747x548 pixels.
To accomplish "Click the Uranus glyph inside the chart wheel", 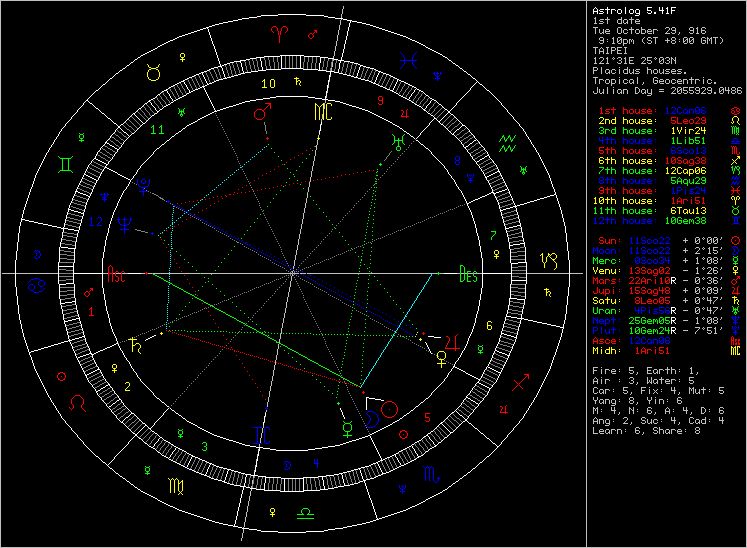I will (399, 141).
